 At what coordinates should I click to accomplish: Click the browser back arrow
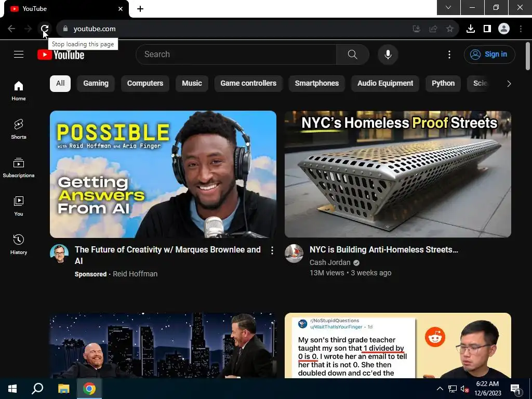coord(11,29)
